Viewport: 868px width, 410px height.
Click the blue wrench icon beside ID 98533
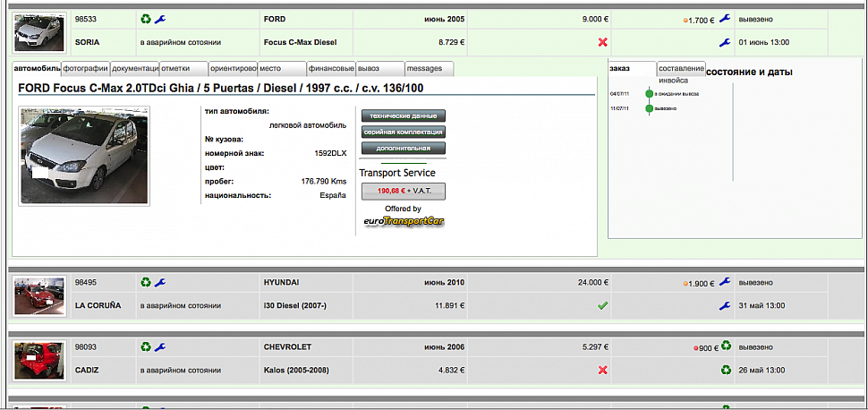pos(160,20)
